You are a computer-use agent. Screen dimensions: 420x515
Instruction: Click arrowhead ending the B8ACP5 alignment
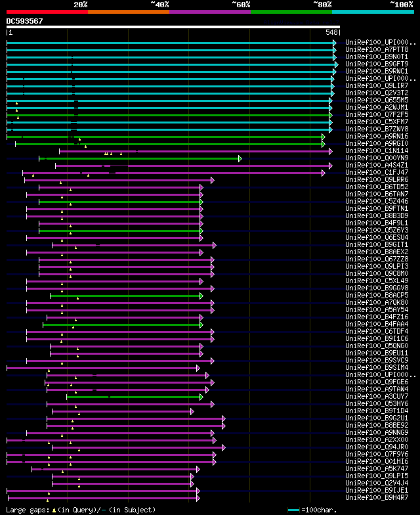[201, 296]
